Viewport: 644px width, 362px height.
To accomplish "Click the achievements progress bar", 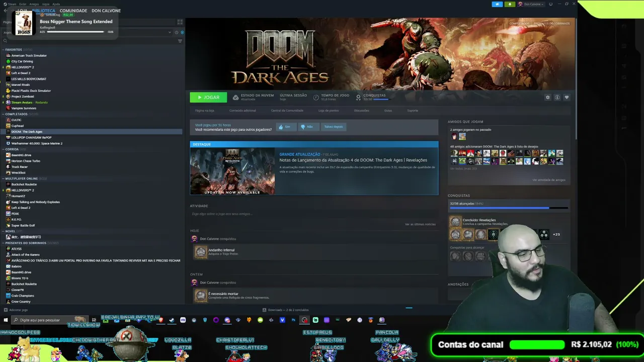I will point(508,208).
